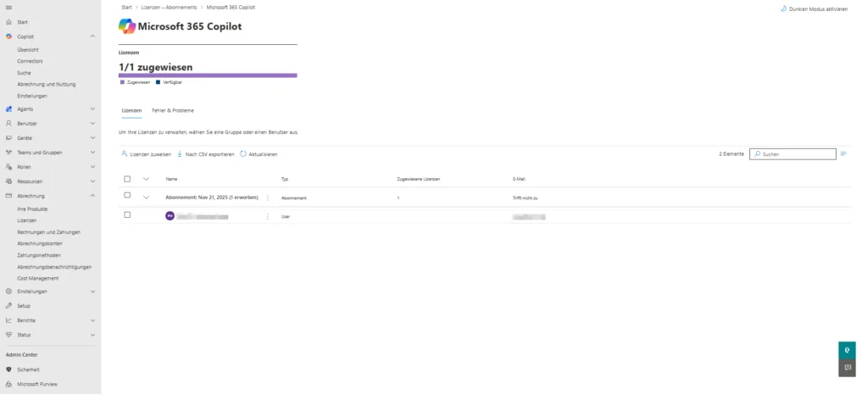Collapse the Abonnement row chevron
This screenshot has width=868, height=395.
[146, 197]
